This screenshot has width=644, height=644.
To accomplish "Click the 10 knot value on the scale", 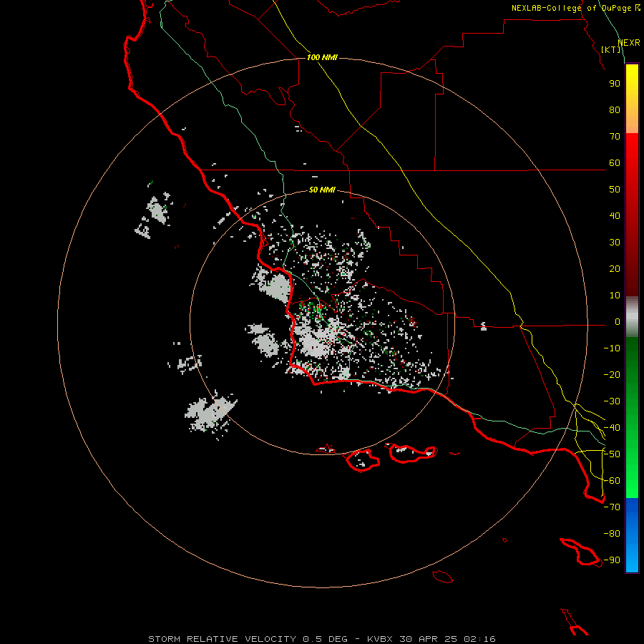I will (615, 296).
